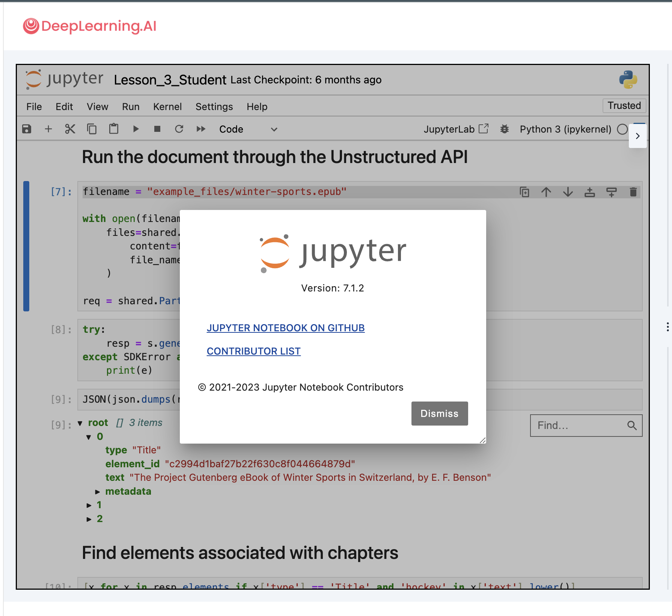The height and width of the screenshot is (616, 672).
Task: Click the three-dot handle at right edge
Action: 667,327
